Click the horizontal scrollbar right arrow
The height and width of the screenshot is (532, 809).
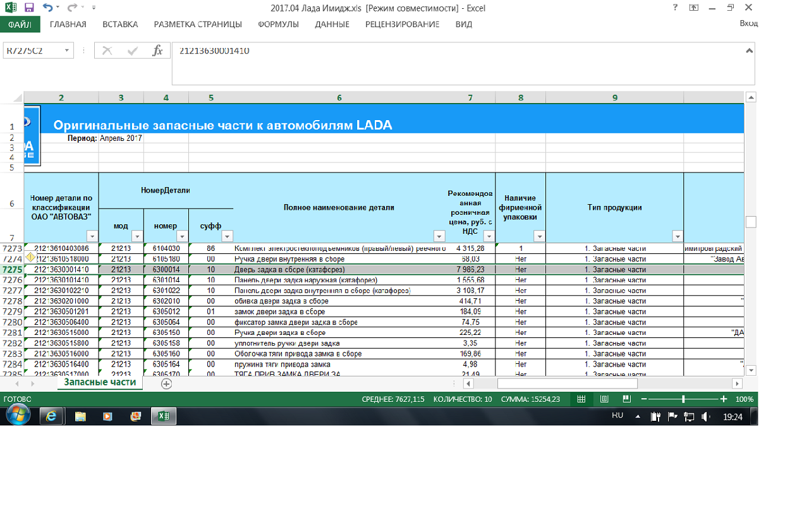click(x=737, y=384)
